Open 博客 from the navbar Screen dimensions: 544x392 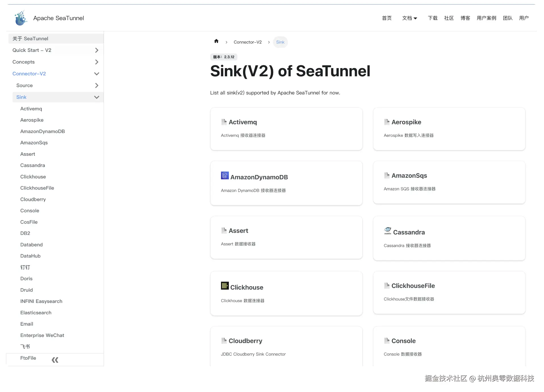pos(465,18)
